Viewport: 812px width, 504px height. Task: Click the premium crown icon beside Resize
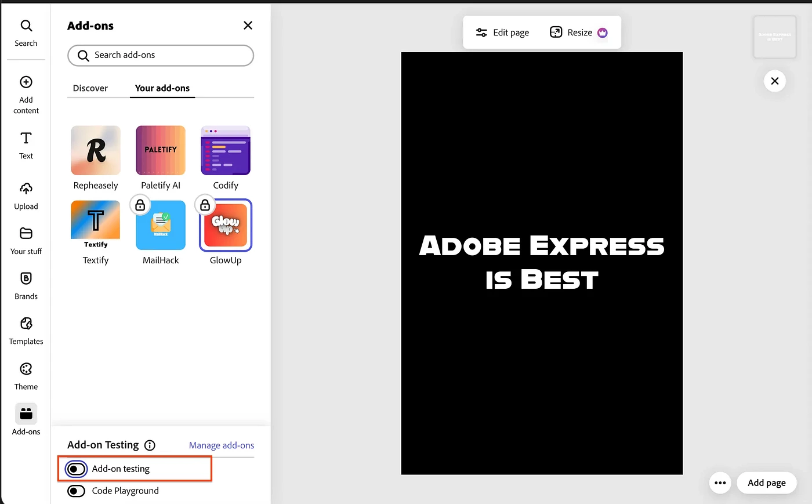click(603, 32)
